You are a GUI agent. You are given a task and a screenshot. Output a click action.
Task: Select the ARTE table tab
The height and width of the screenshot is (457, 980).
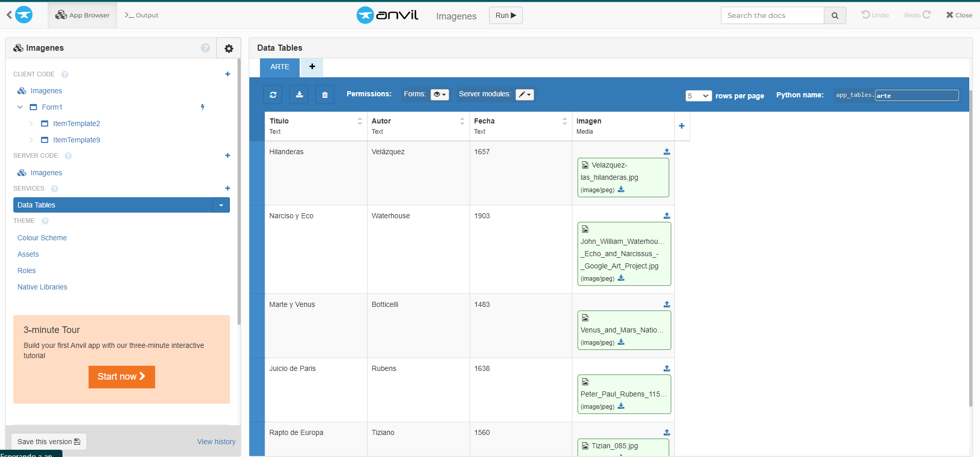[x=280, y=67]
